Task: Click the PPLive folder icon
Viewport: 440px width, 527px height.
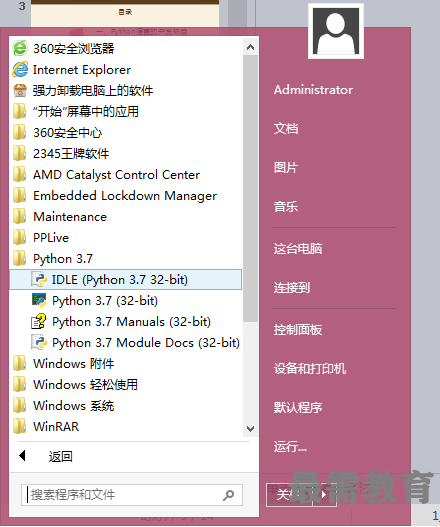Action: click(x=19, y=237)
